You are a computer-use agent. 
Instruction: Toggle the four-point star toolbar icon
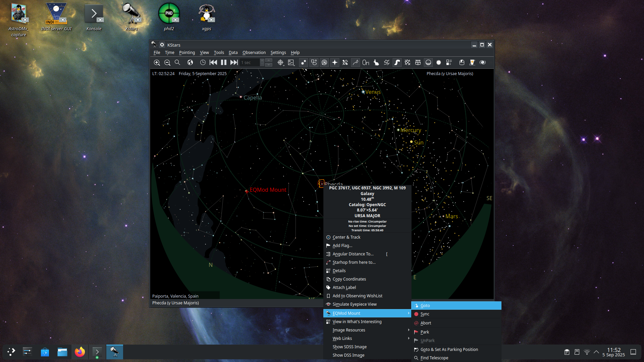coord(335,63)
